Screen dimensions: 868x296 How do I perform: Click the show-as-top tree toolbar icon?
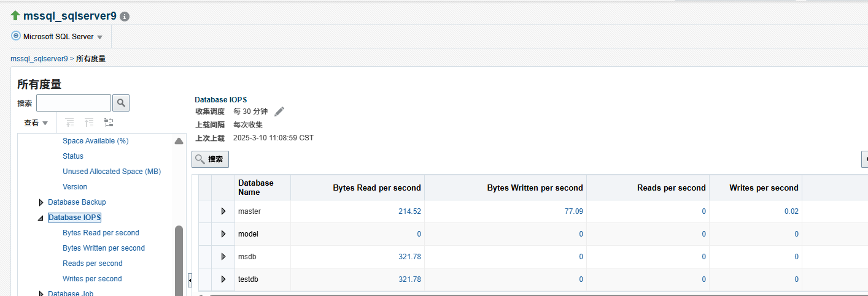(109, 123)
